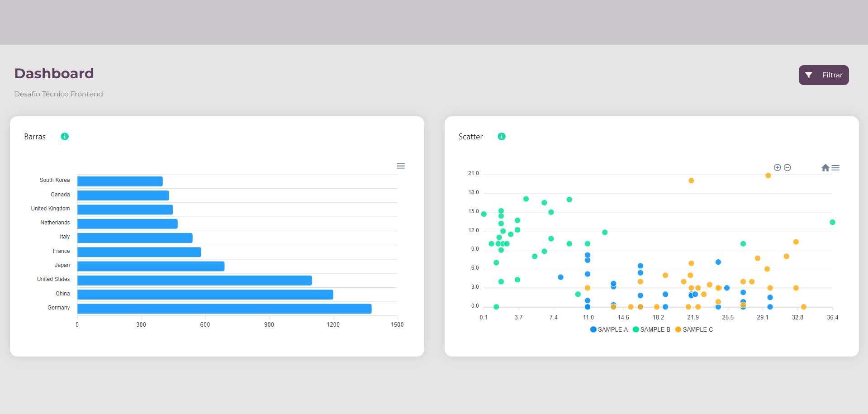Click the 36.4 x-axis label in Scatter
Screen dimensions: 868x414
tap(832, 318)
